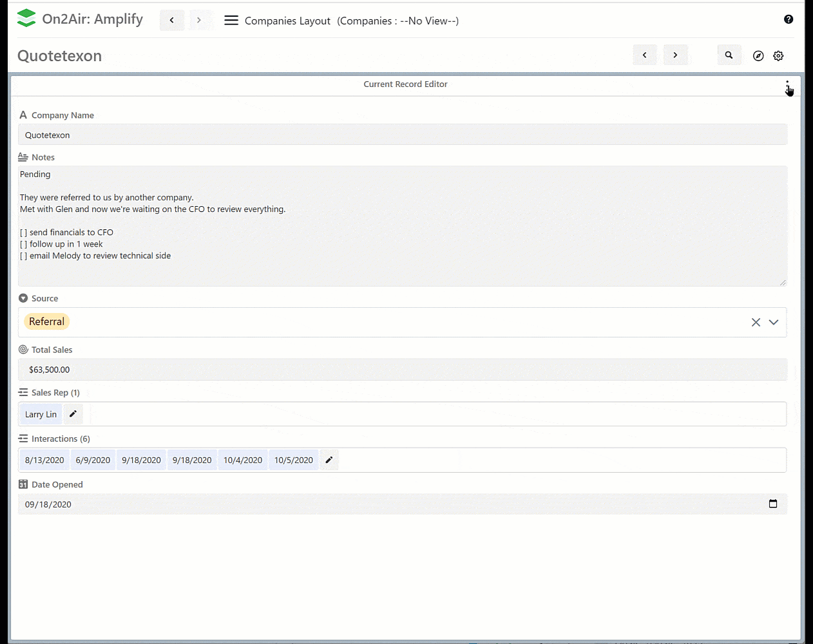Open the 10/5/2020 interaction record

294,460
